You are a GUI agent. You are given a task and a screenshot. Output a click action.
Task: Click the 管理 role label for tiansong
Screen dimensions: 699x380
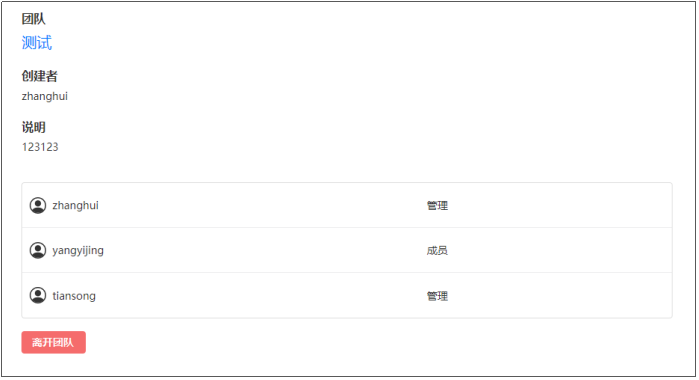pyautogui.click(x=437, y=296)
